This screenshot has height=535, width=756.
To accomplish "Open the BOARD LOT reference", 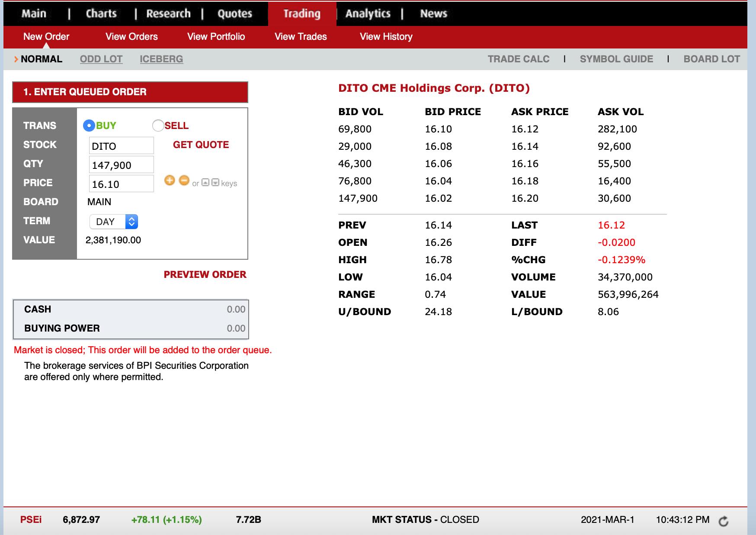I will (711, 59).
